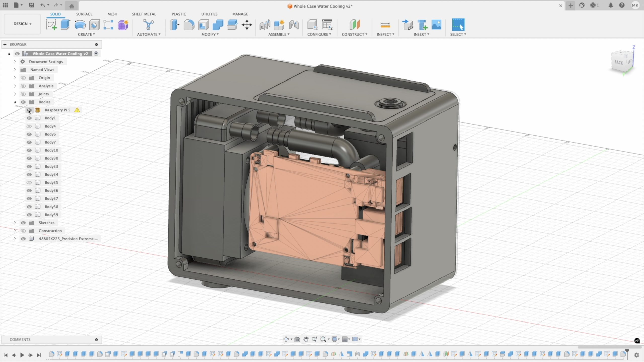Click the ViewCube BACK face
The width and height of the screenshot is (644, 362).
[x=618, y=62]
